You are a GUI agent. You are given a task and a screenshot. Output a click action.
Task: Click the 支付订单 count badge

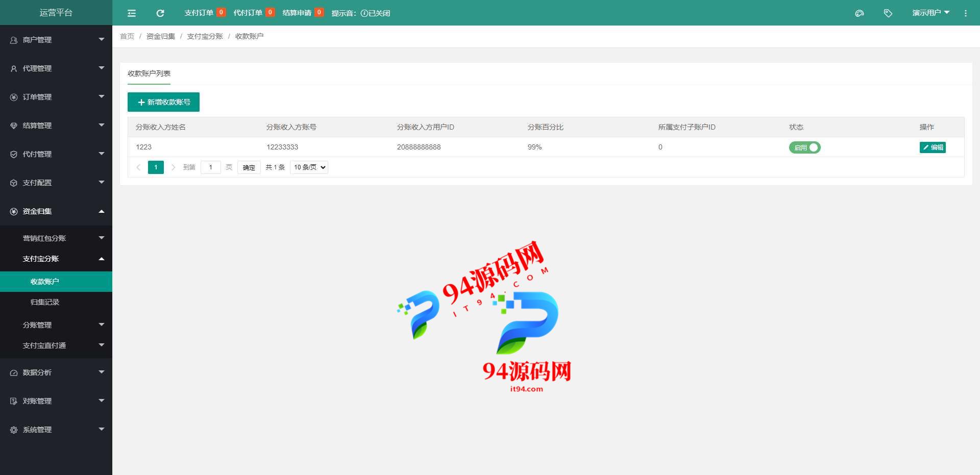(221, 12)
